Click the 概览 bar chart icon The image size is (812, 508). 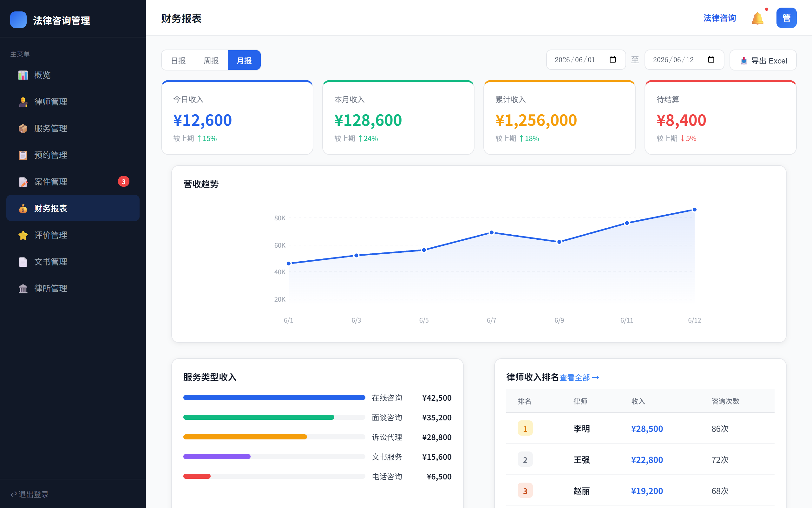point(23,75)
